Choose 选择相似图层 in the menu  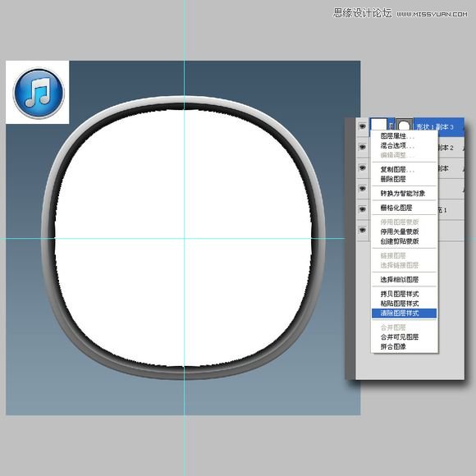pos(400,280)
